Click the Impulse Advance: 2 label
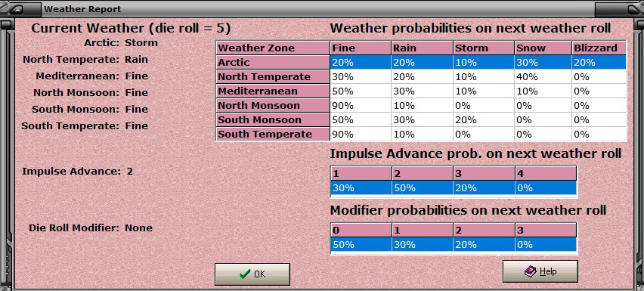644x291 pixels. coord(77,171)
